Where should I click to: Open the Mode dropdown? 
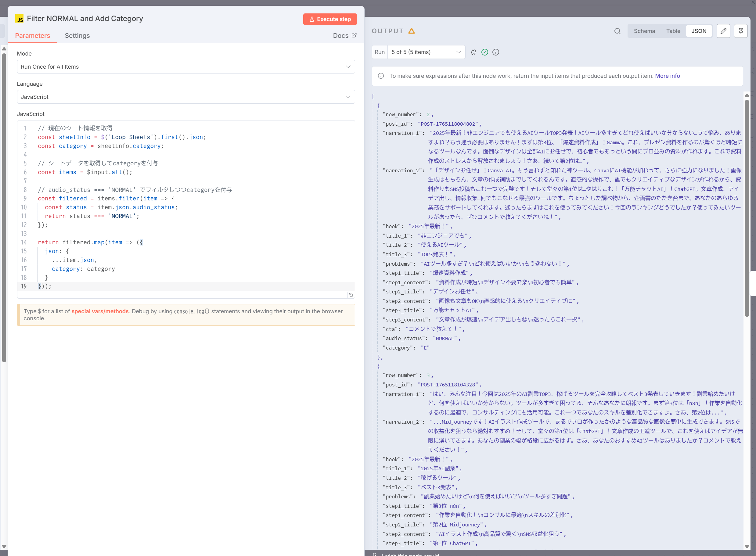[186, 66]
